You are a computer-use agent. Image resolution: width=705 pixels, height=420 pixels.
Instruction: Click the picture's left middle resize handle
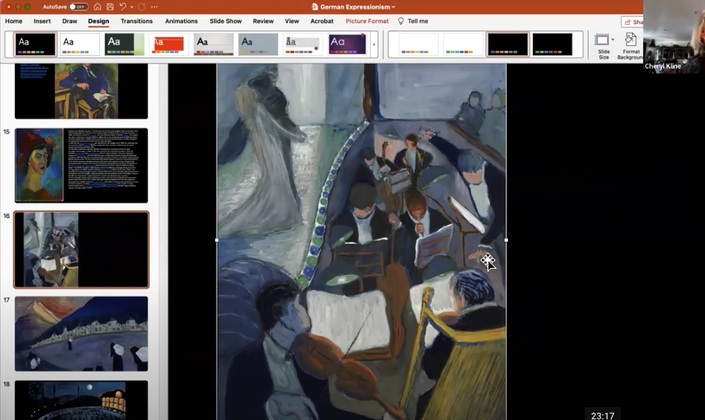(x=217, y=240)
